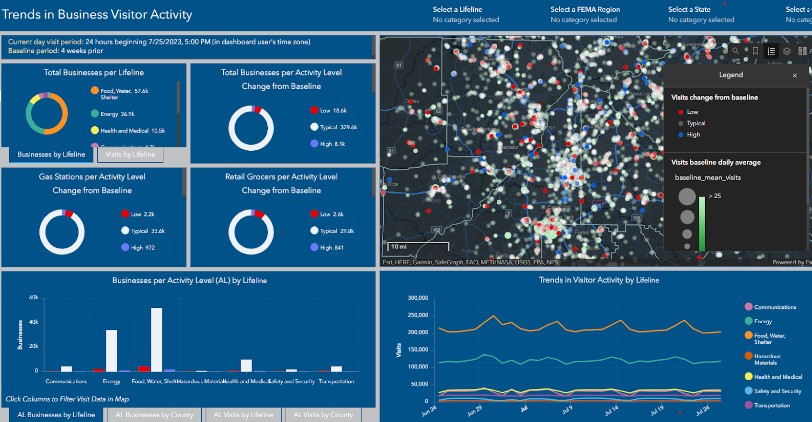Toggle Energy series in line chart legend
The height and width of the screenshot is (422, 812).
click(x=758, y=321)
